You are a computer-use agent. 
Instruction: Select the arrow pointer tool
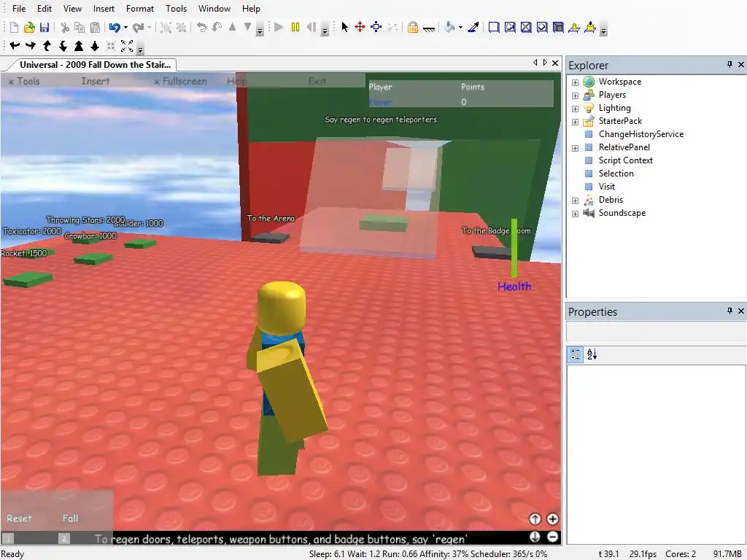[x=345, y=27]
